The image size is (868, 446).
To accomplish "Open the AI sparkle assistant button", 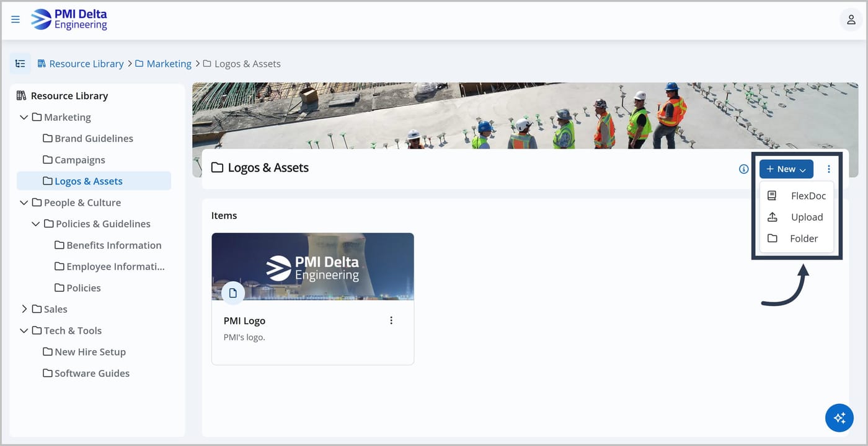I will 839,418.
